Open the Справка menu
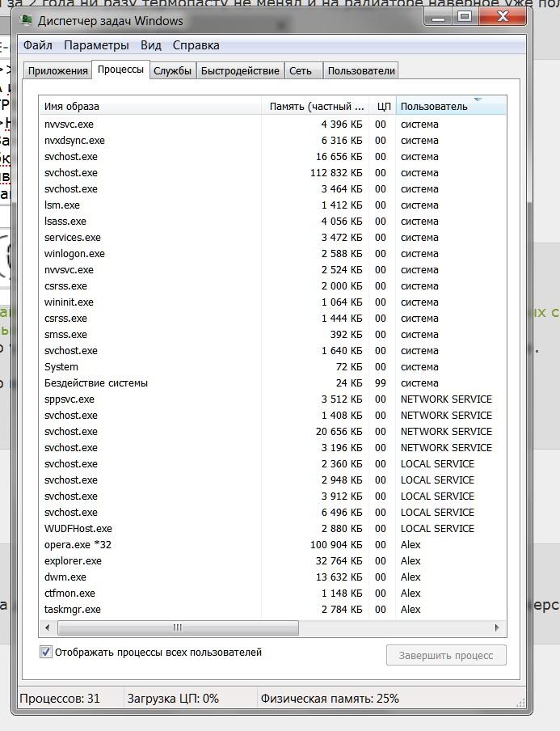Viewport: 560px width, 731px height. click(196, 45)
